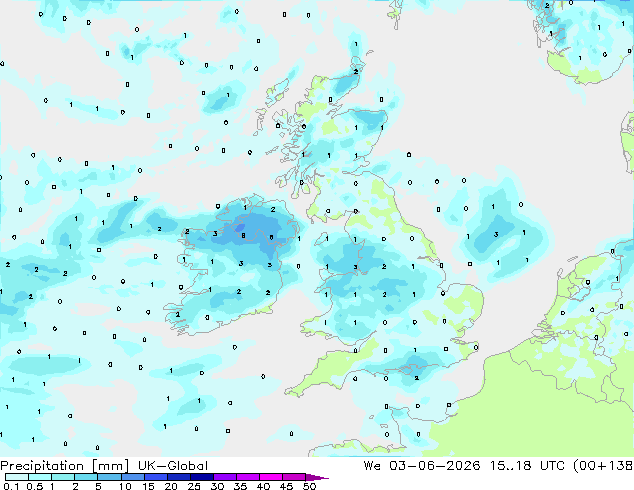Click the 2–5 mm legend color swatch

86,477
